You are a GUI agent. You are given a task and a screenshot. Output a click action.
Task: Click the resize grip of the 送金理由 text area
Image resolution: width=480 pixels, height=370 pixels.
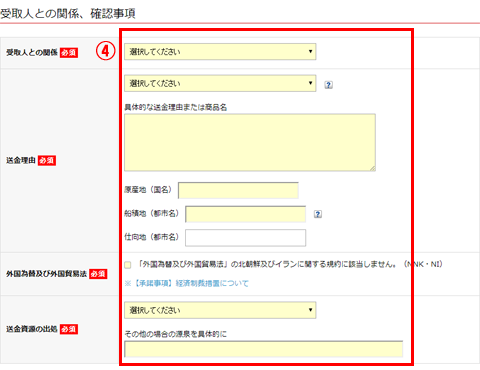(x=372, y=168)
